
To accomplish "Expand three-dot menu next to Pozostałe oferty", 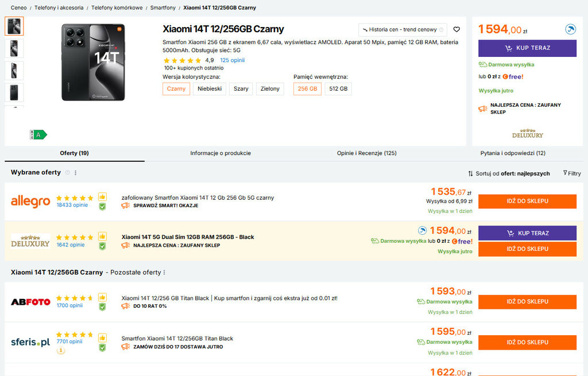I will tap(164, 273).
